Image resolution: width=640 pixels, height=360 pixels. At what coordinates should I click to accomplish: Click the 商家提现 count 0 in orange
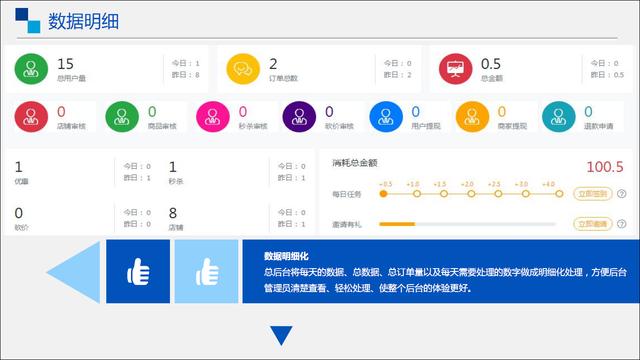[502, 111]
